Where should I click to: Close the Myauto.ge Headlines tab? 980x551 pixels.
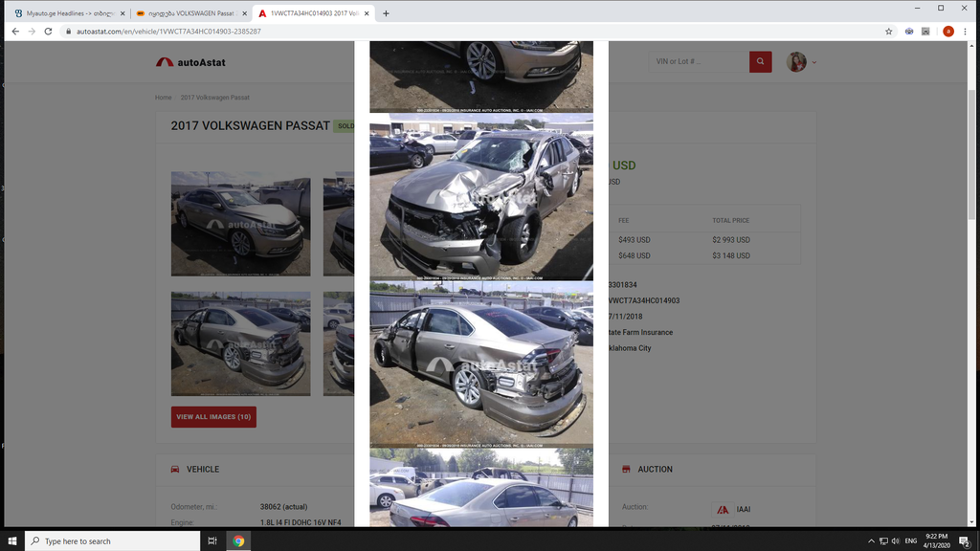click(x=122, y=13)
